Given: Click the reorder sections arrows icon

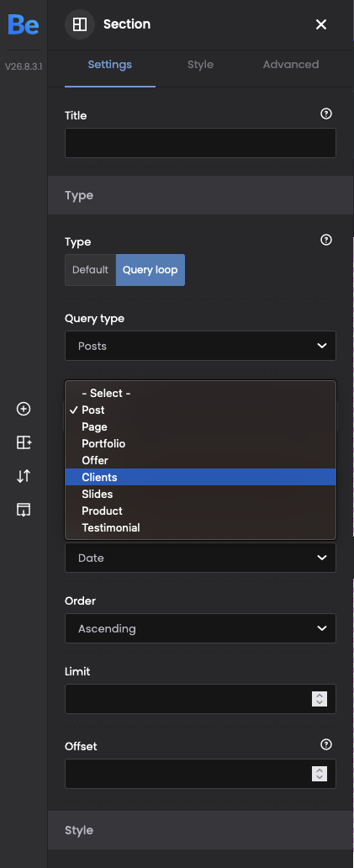Looking at the screenshot, I should click(24, 476).
